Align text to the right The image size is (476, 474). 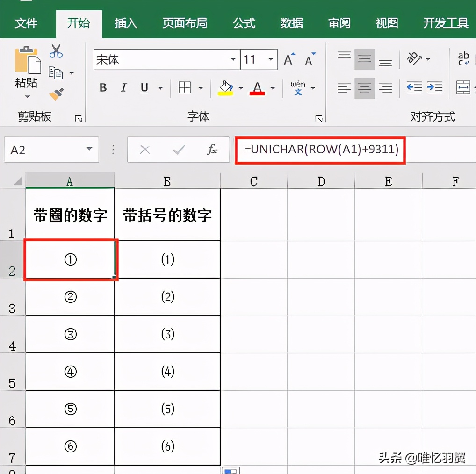tap(385, 88)
